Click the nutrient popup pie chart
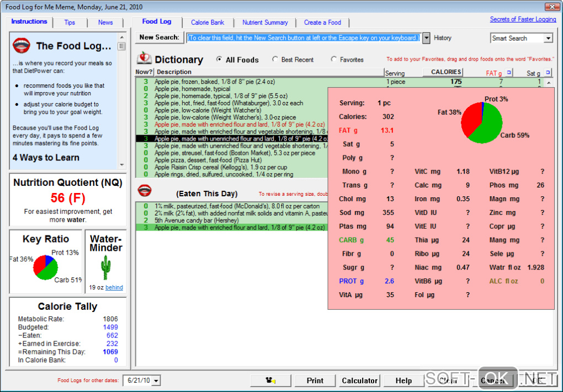 tap(481, 122)
